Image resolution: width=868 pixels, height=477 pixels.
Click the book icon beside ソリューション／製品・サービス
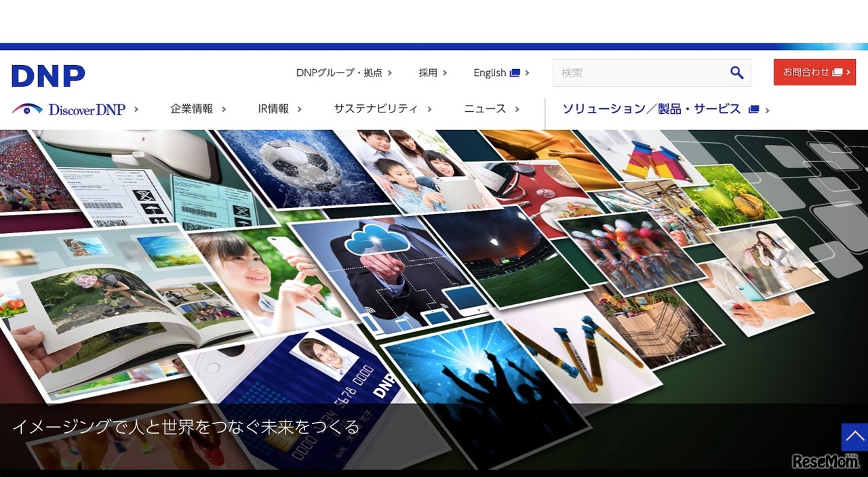point(754,108)
